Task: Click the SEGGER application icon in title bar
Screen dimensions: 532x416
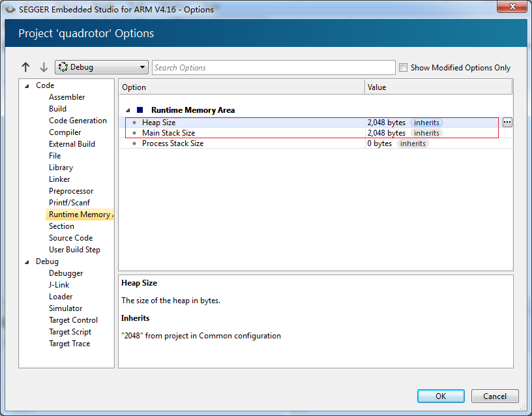Action: (10, 10)
